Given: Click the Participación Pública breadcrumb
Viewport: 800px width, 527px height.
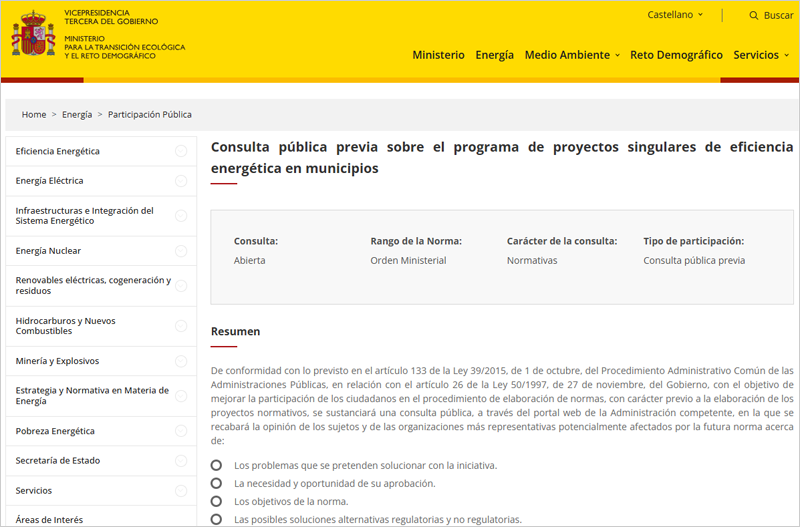Looking at the screenshot, I should pos(149,114).
